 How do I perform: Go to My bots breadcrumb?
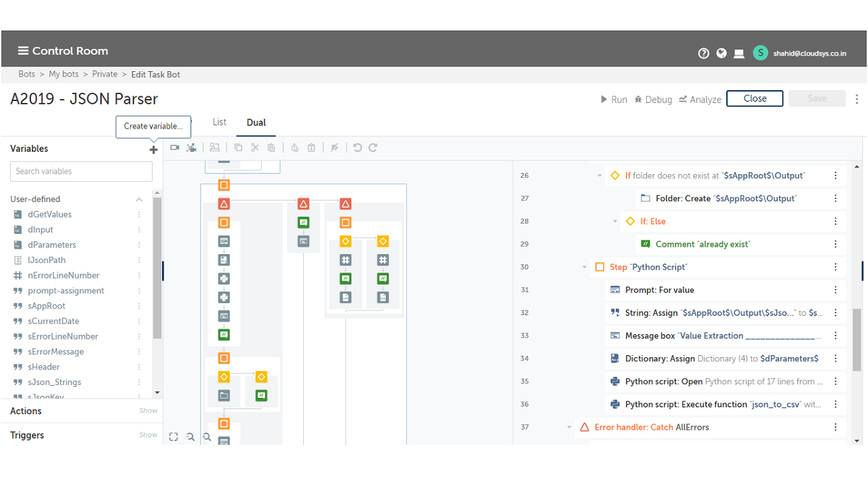(x=64, y=74)
